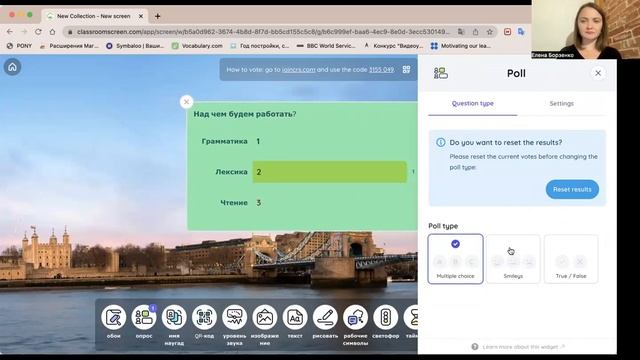The height and width of the screenshot is (360, 640).
Task: Click the red extension icon in the browser toolbar
Action: [x=507, y=31]
